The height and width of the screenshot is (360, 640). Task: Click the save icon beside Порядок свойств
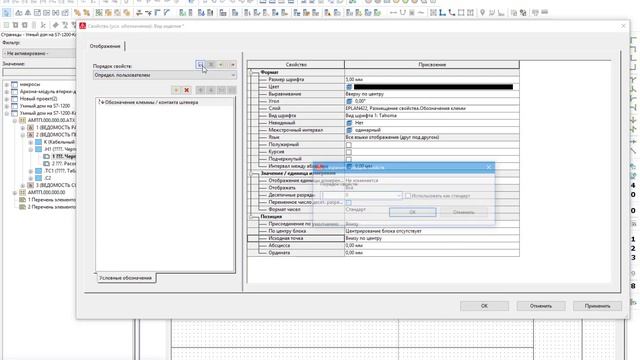pyautogui.click(x=200, y=64)
